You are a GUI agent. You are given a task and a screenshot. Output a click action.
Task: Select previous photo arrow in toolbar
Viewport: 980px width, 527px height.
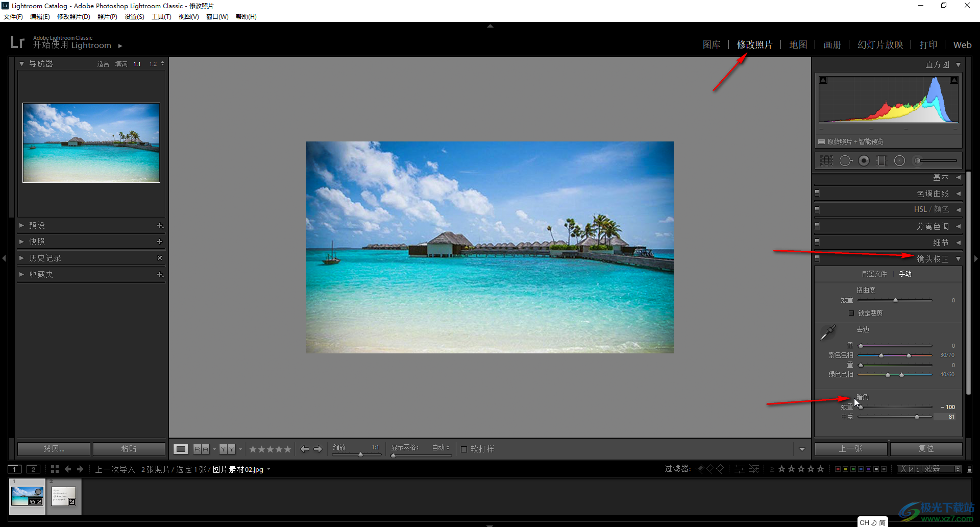coord(305,449)
